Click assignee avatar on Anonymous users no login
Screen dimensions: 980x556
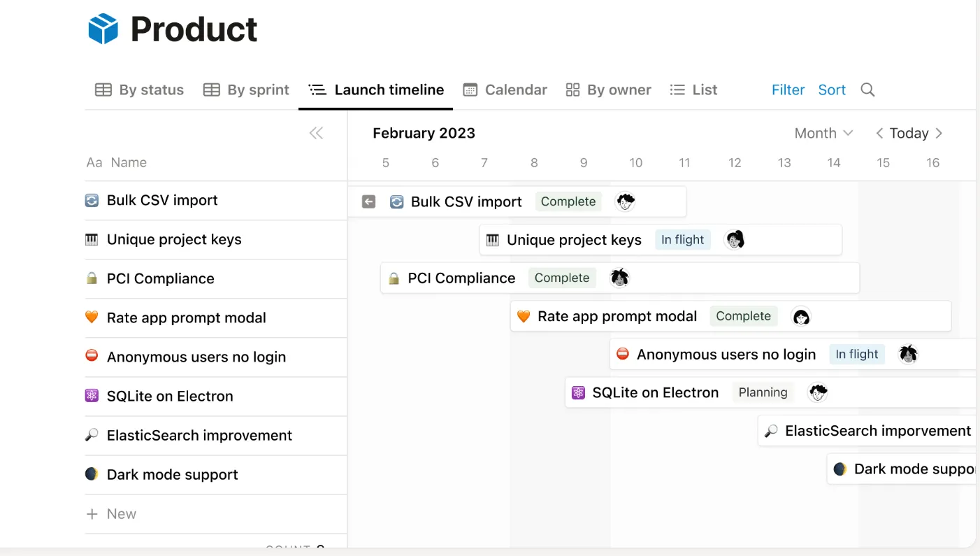pyautogui.click(x=908, y=354)
